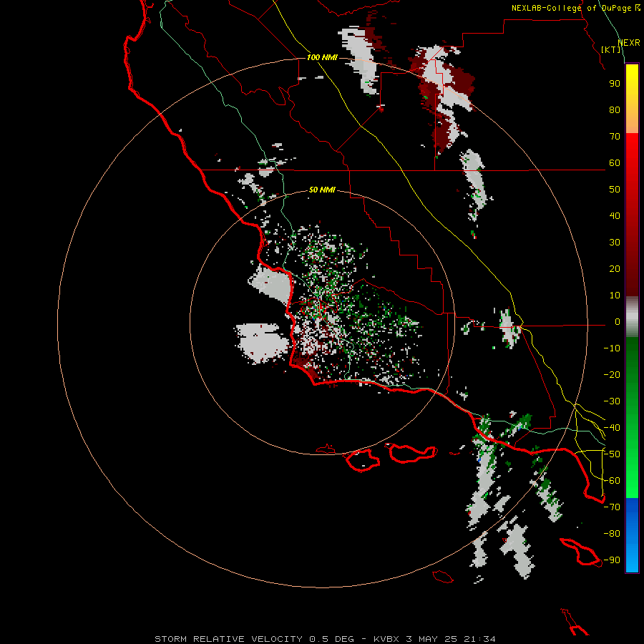Click the -30 value on velocity scale
Viewport: 644px width, 644px height.
tap(612, 401)
